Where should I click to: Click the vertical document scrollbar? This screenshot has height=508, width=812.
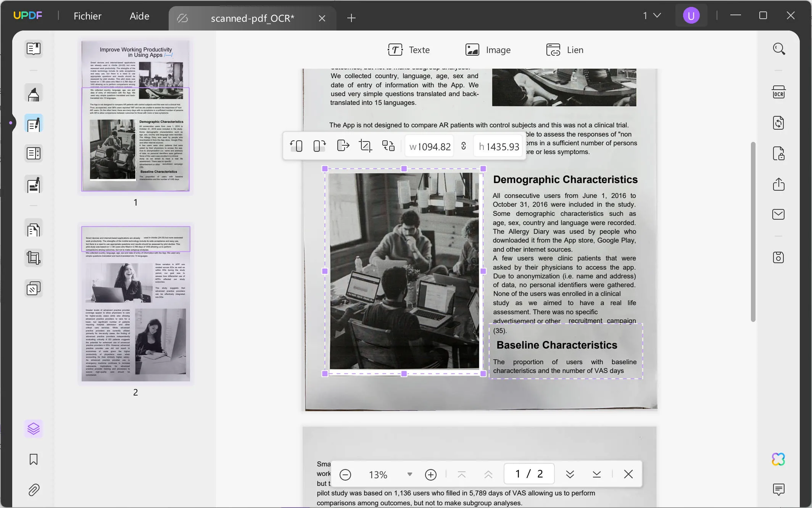click(753, 232)
